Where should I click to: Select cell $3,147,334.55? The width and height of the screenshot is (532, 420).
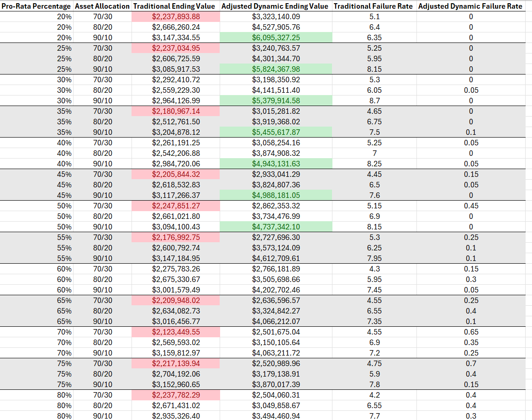pos(175,37)
